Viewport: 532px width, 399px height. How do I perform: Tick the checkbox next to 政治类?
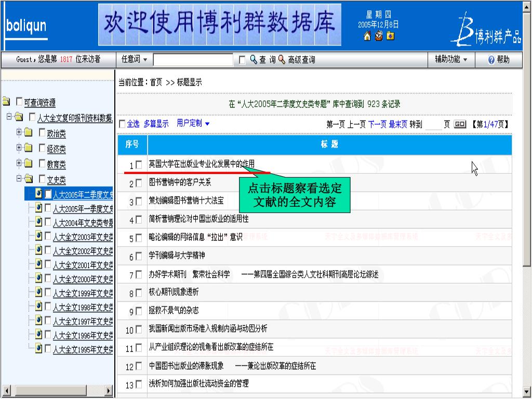coord(42,132)
